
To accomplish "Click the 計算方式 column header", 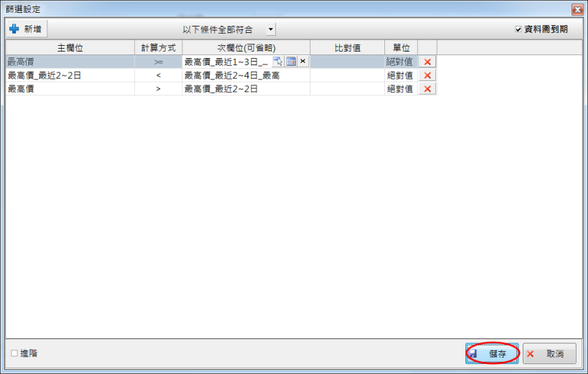I will [158, 47].
